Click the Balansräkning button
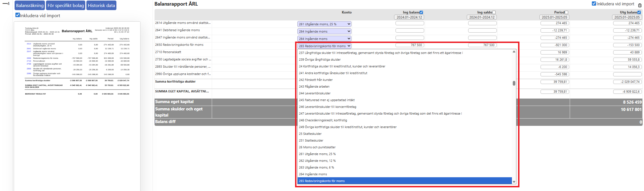Screen dimensions: 644x191 (30, 6)
